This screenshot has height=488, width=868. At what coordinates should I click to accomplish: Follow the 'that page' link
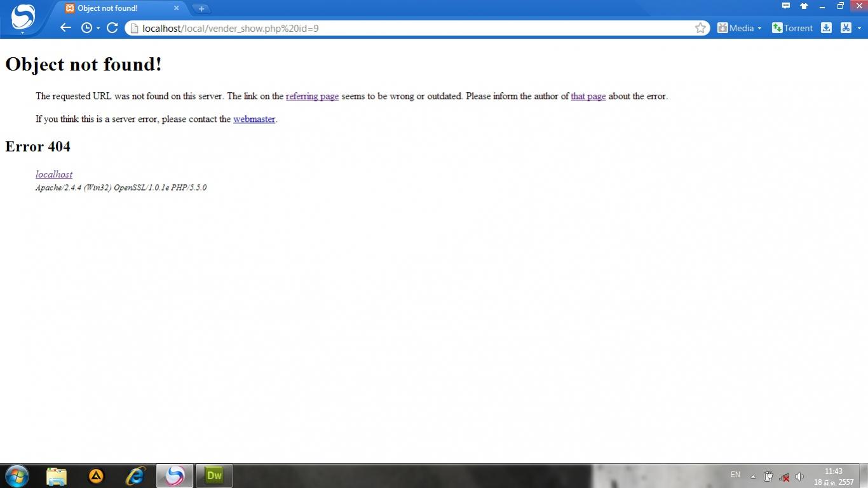click(588, 97)
